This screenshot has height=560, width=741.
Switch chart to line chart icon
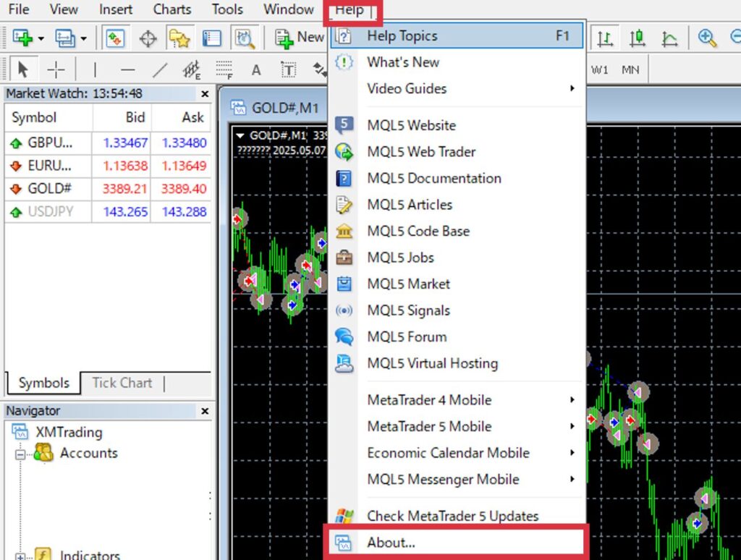click(x=669, y=38)
